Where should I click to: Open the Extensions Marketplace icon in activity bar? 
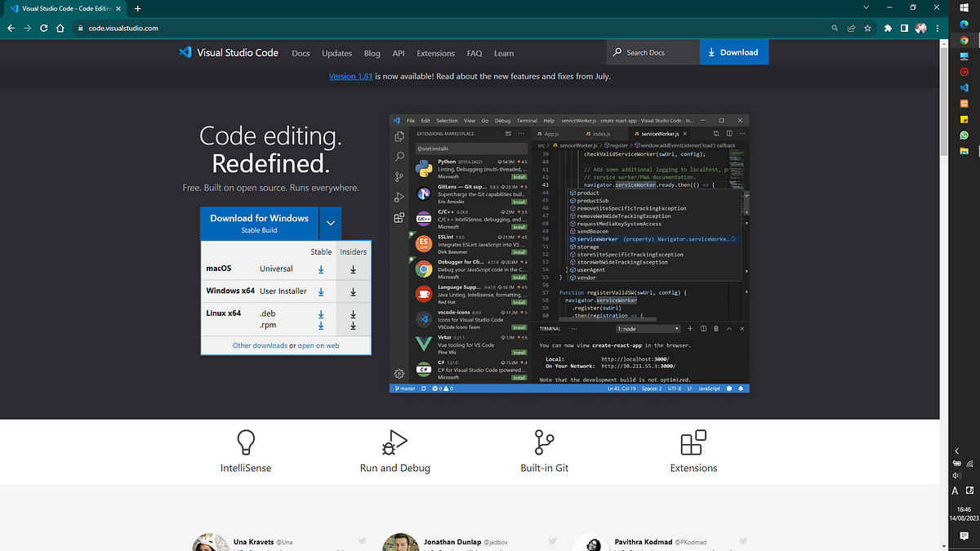[399, 217]
